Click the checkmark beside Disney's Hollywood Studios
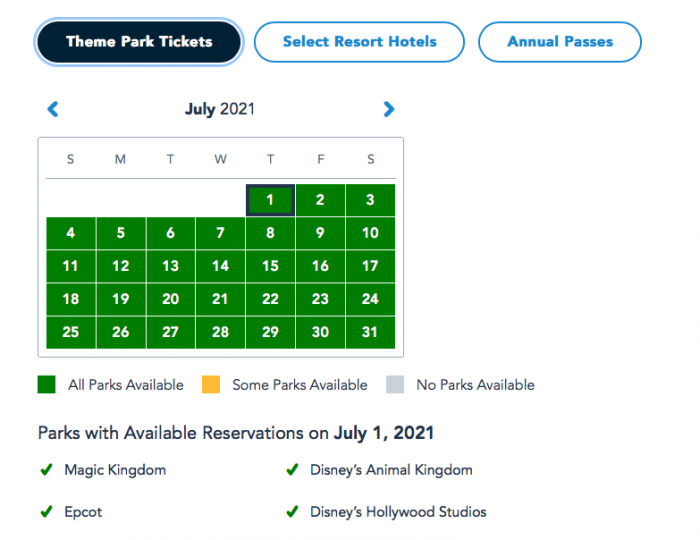 click(292, 512)
